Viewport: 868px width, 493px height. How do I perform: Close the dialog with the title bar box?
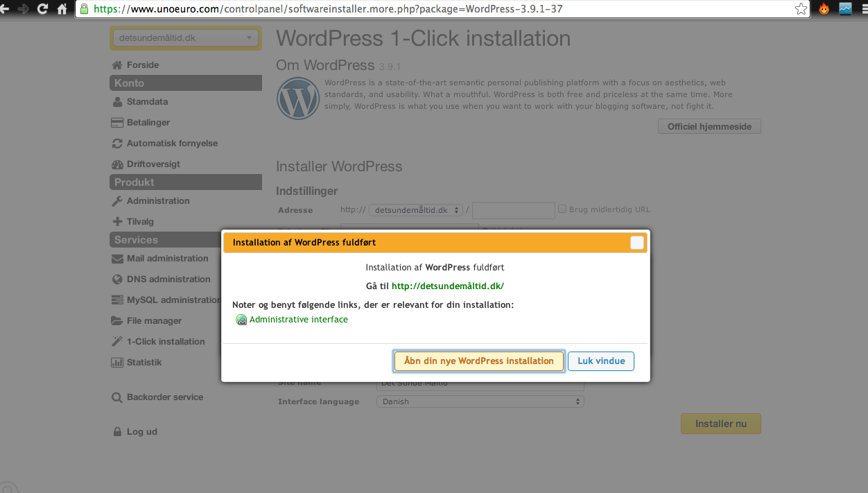tap(637, 243)
